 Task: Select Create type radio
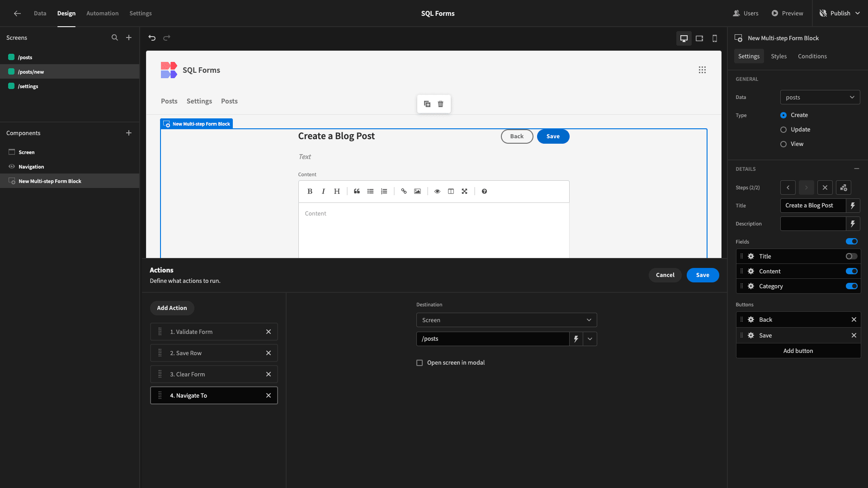(783, 115)
